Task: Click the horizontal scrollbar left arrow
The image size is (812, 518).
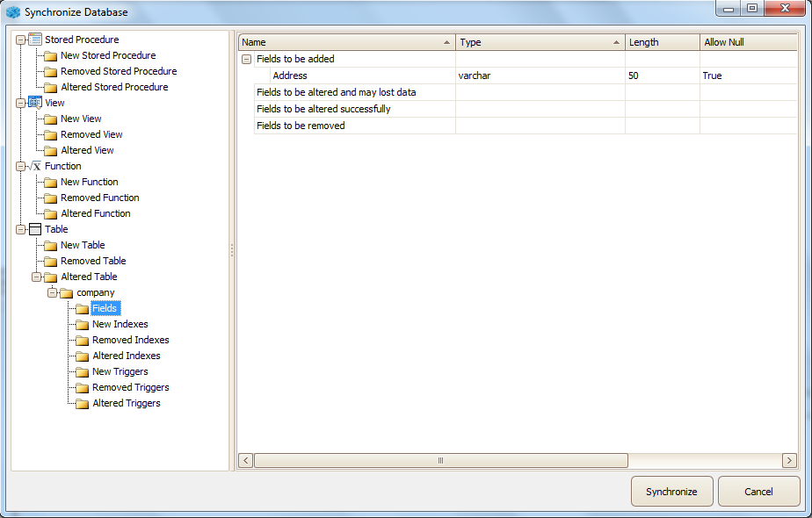Action: [x=245, y=461]
